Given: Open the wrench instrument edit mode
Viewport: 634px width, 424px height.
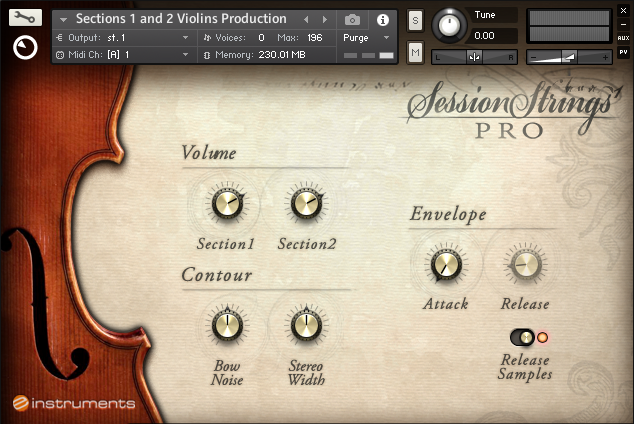Looking at the screenshot, I should click(x=25, y=17).
